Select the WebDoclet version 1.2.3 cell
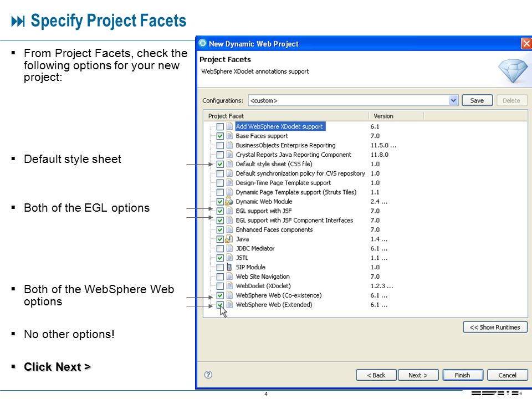The image size is (532, 399). (382, 286)
